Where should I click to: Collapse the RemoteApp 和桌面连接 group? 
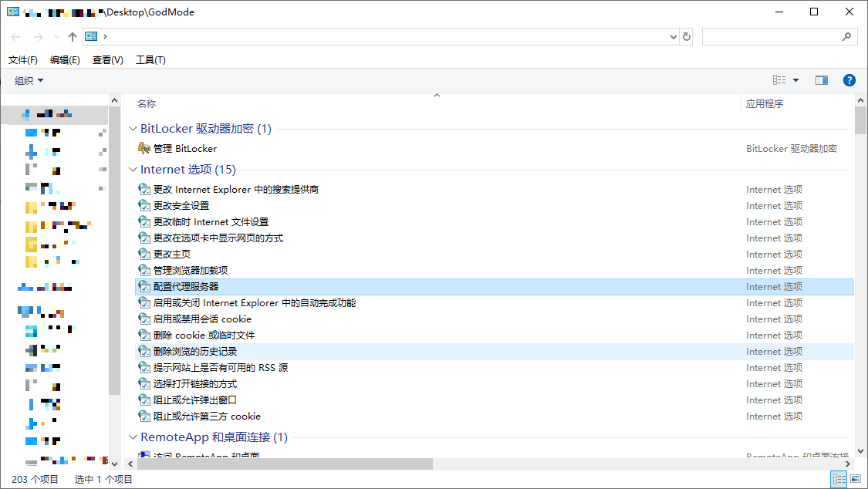click(x=133, y=437)
